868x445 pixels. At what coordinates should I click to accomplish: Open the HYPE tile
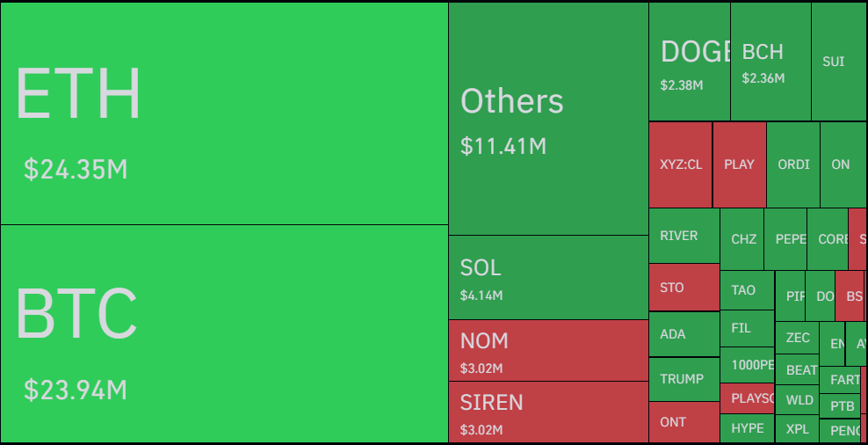(747, 428)
